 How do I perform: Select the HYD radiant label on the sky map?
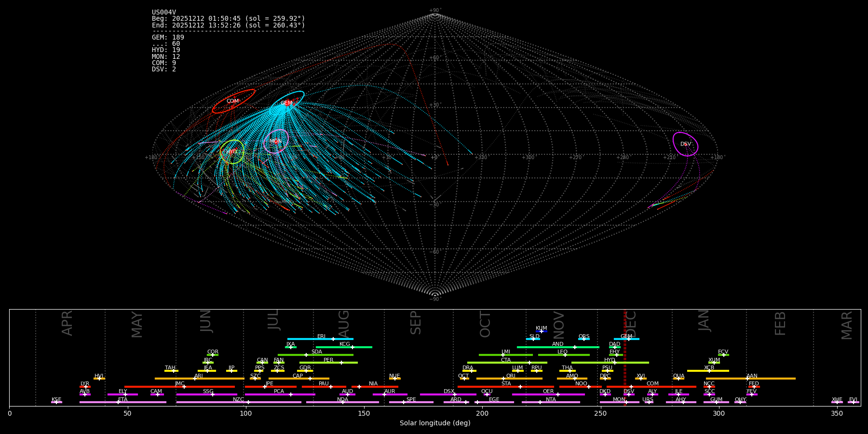pyautogui.click(x=231, y=152)
